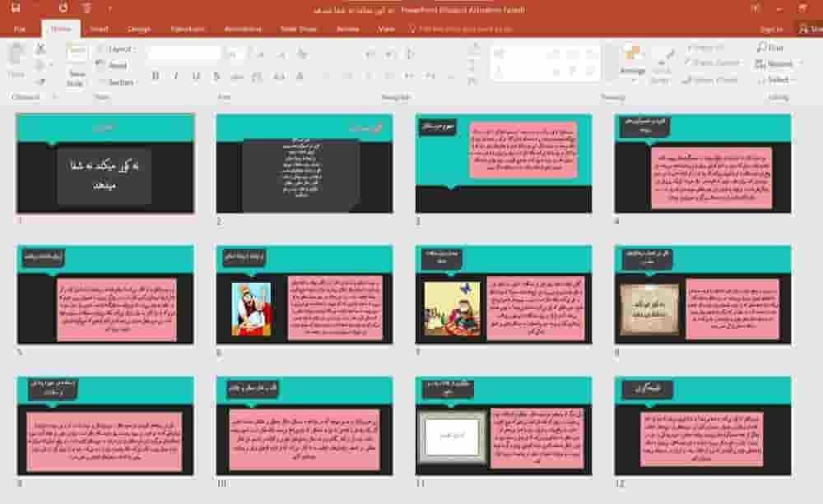Screen dimensions: 823x504
Task: Open the Clipboard group dialog launcher
Action: [x=54, y=96]
